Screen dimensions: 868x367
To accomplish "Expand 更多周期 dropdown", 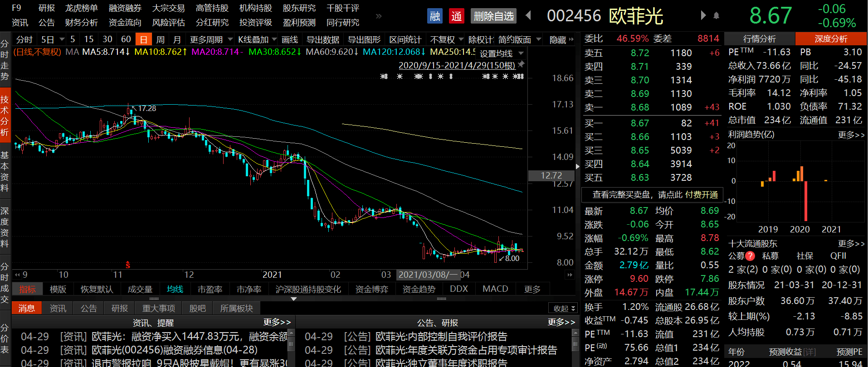I will point(230,39).
